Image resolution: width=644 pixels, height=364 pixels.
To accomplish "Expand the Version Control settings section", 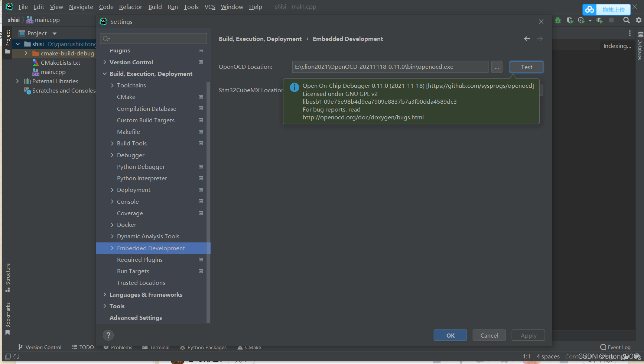I will tap(105, 62).
